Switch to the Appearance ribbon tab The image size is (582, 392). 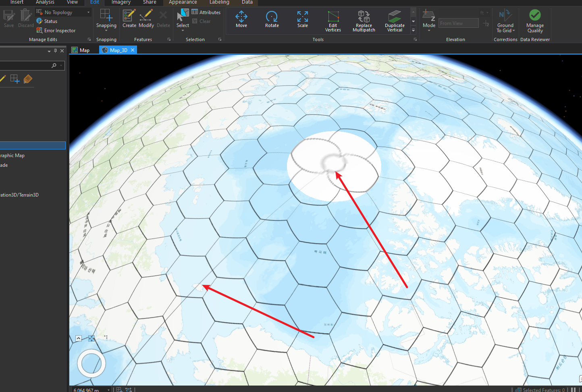[183, 2]
